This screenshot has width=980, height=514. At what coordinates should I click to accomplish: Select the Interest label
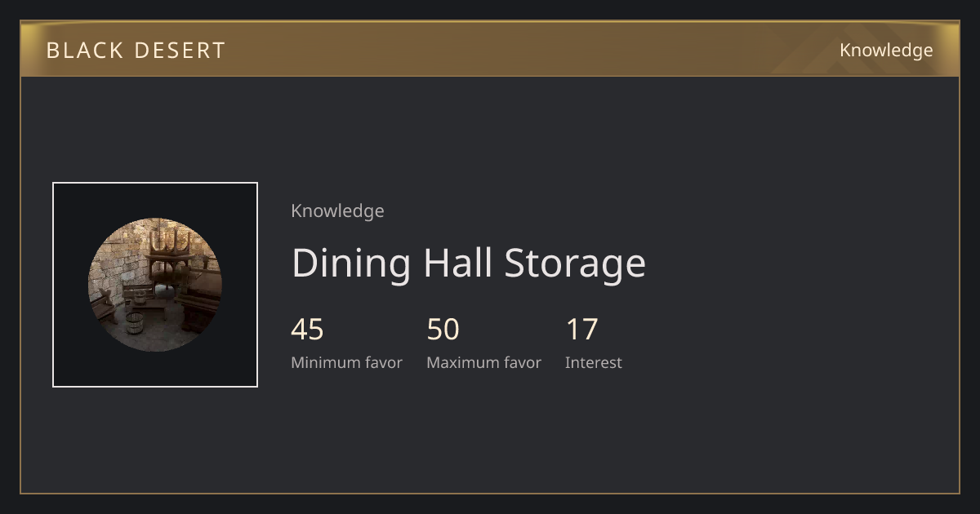[594, 363]
